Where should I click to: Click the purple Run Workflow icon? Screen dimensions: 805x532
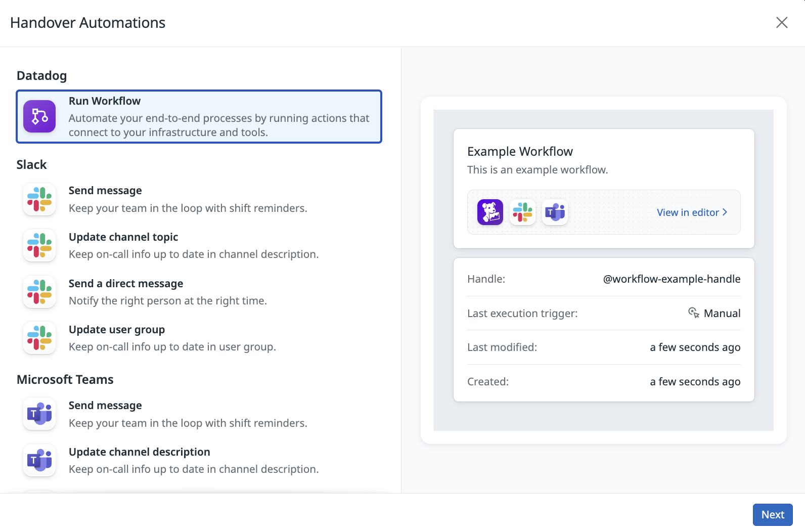coord(39,116)
